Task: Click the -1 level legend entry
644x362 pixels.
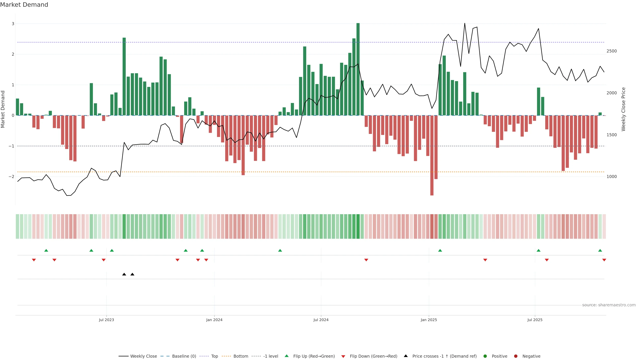Action: click(271, 356)
